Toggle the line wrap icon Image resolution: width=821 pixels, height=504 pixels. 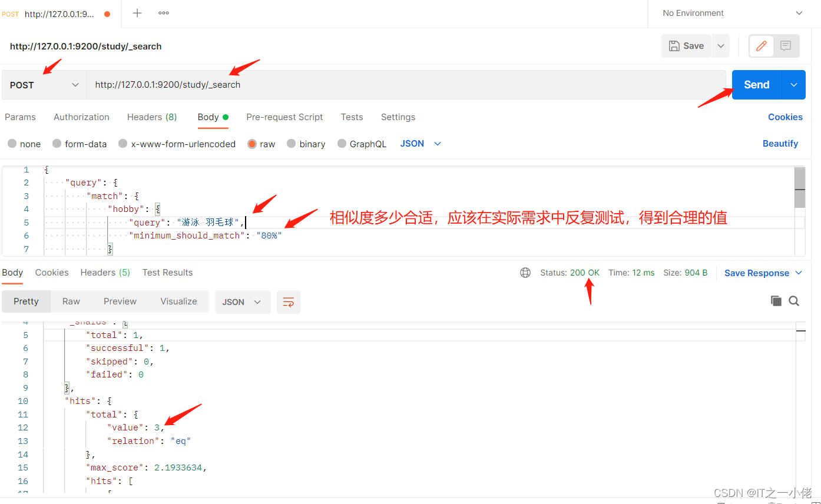(289, 302)
